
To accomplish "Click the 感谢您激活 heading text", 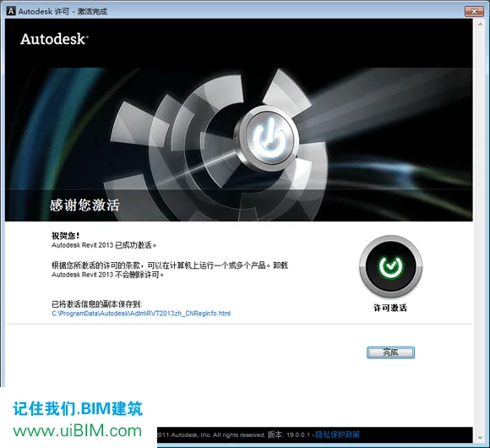I will (x=84, y=205).
